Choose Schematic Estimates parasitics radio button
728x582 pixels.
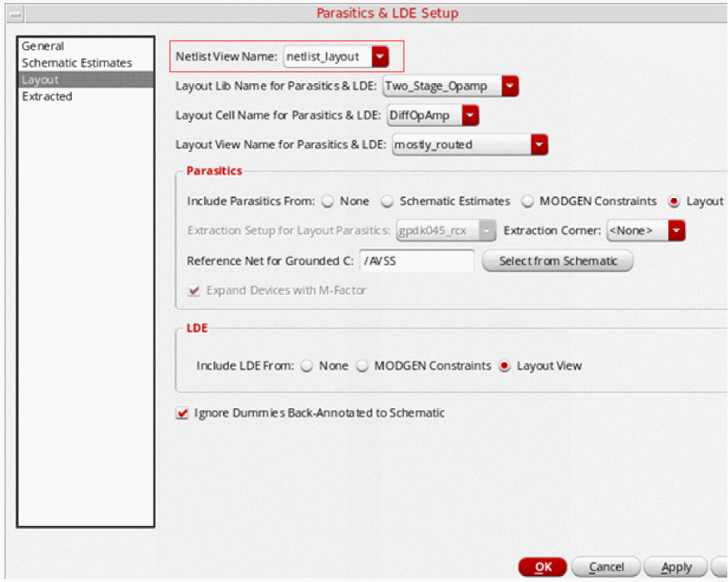(x=387, y=201)
